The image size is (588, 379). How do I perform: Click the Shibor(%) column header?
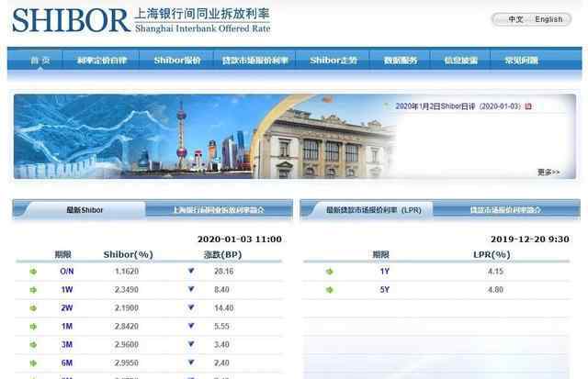pos(129,255)
